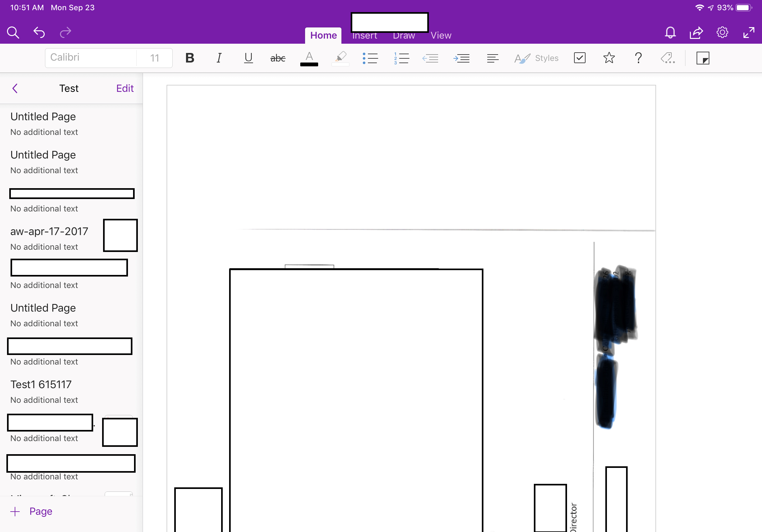
Task: Open the notifications bell
Action: (670, 33)
